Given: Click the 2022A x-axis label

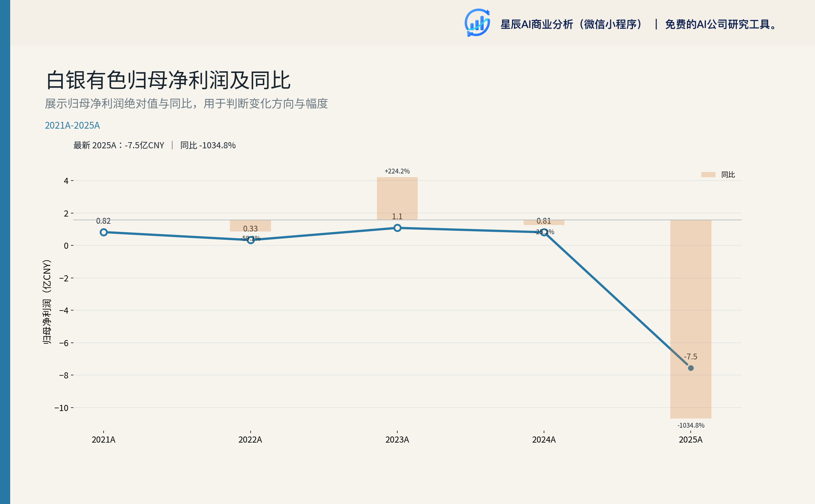Looking at the screenshot, I should pyautogui.click(x=250, y=440).
